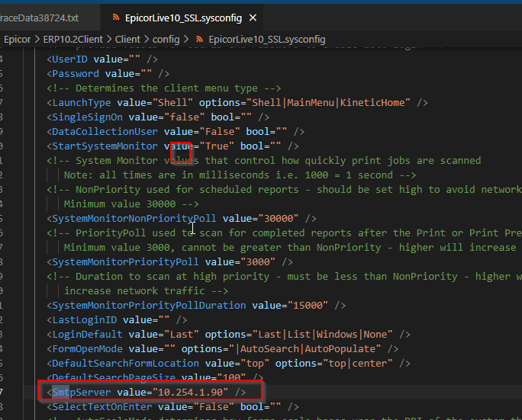The height and width of the screenshot is (420, 522).
Task: Click the "10.254.1.90" SMTP server value
Action: coord(190,393)
